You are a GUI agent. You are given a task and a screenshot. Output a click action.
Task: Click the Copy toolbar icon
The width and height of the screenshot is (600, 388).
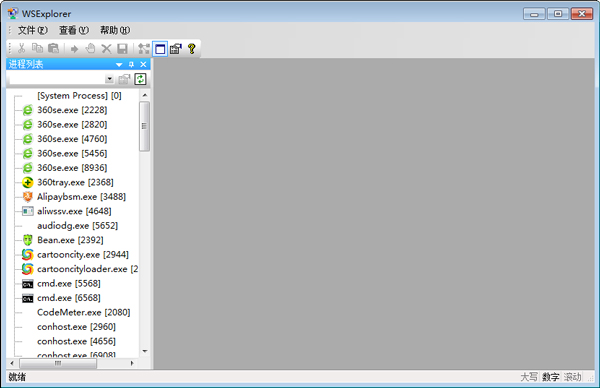coord(37,48)
